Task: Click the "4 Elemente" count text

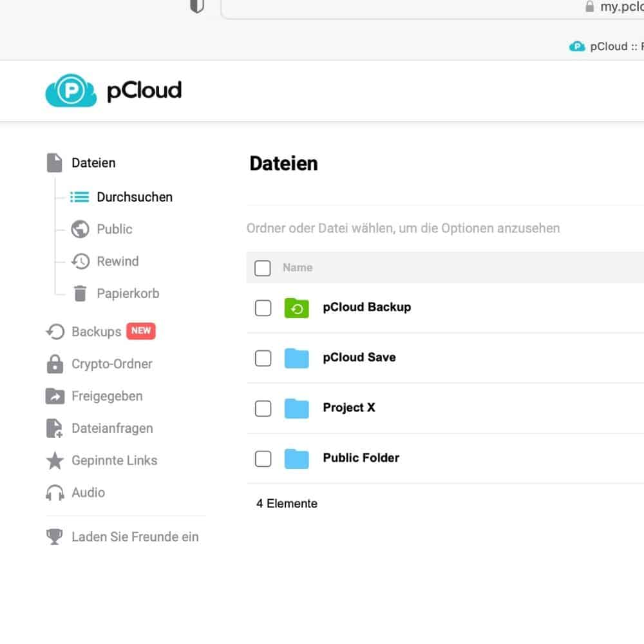Action: tap(287, 504)
